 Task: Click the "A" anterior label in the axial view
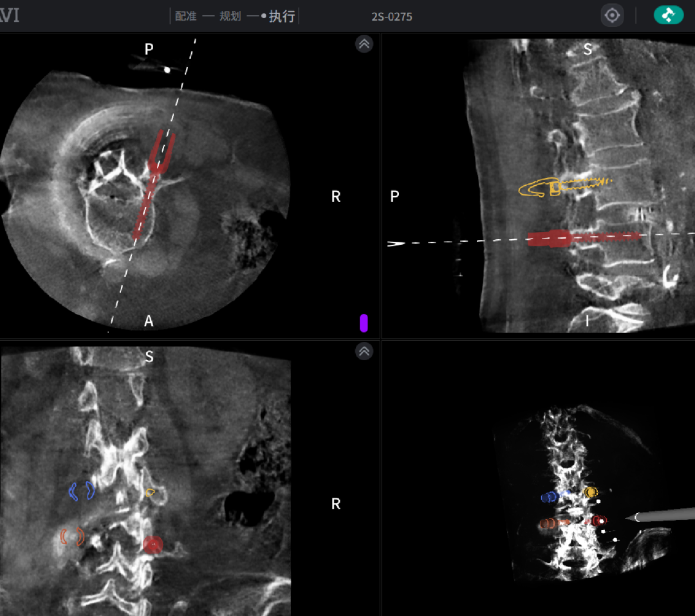pyautogui.click(x=149, y=321)
